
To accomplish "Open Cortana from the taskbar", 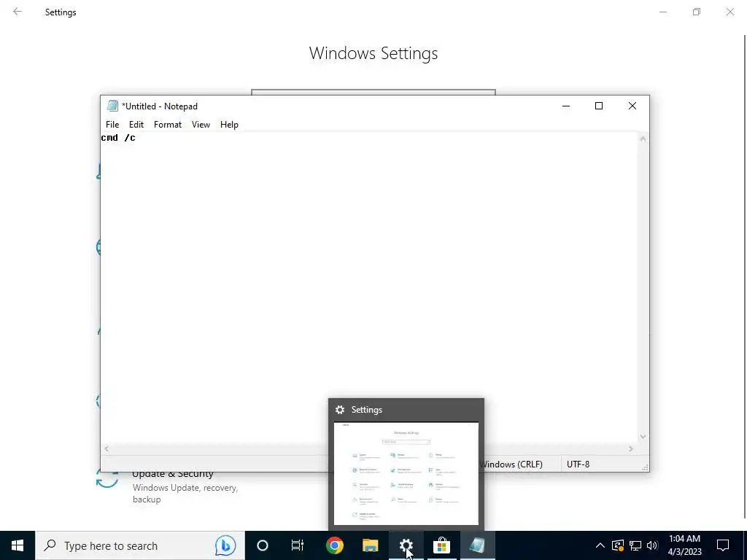I will pos(263,545).
